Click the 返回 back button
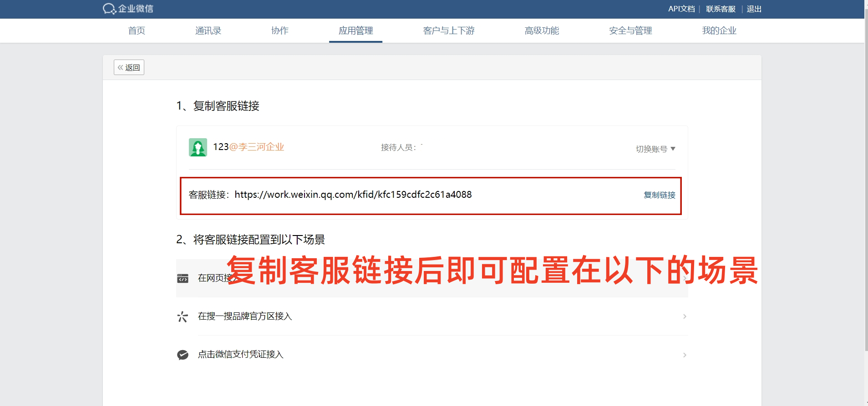868x406 pixels. [129, 67]
